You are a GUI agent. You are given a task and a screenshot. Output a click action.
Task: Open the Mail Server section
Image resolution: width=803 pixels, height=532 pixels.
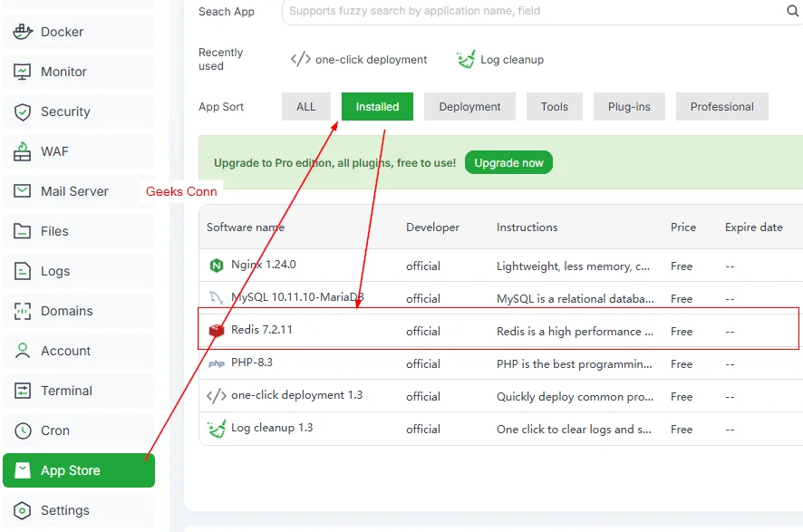pos(22,191)
